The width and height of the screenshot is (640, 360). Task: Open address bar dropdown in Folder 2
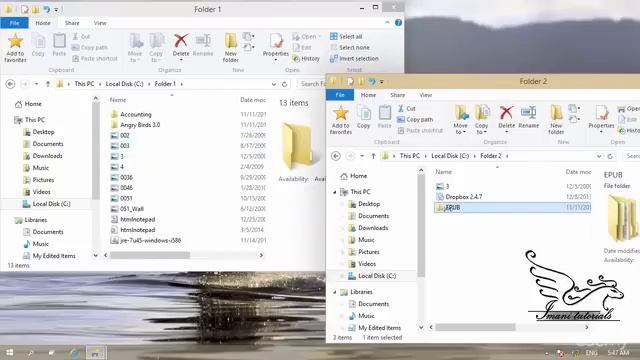[x=599, y=156]
